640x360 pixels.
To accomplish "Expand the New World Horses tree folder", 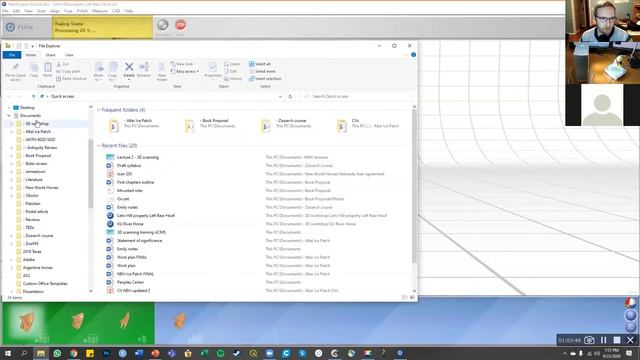I will pyautogui.click(x=11, y=188).
